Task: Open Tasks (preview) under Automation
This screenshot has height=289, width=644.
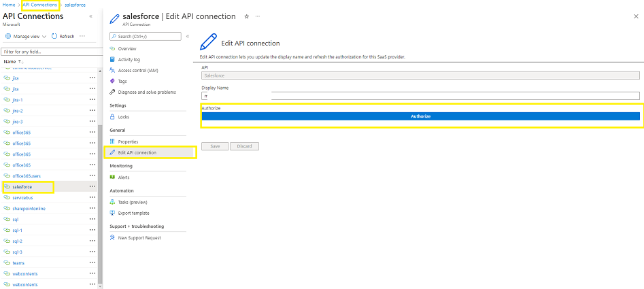Action: tap(132, 203)
